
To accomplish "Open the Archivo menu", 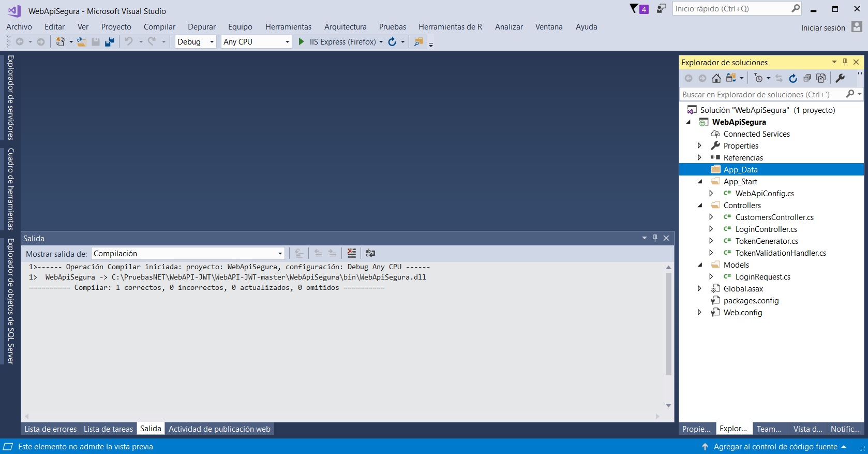I will pos(19,27).
